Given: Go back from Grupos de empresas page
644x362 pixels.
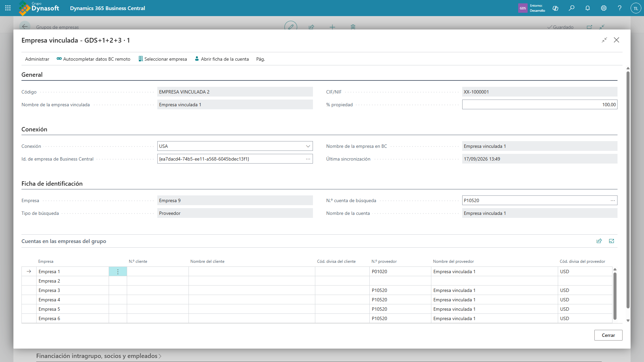Looking at the screenshot, I should pos(25,27).
